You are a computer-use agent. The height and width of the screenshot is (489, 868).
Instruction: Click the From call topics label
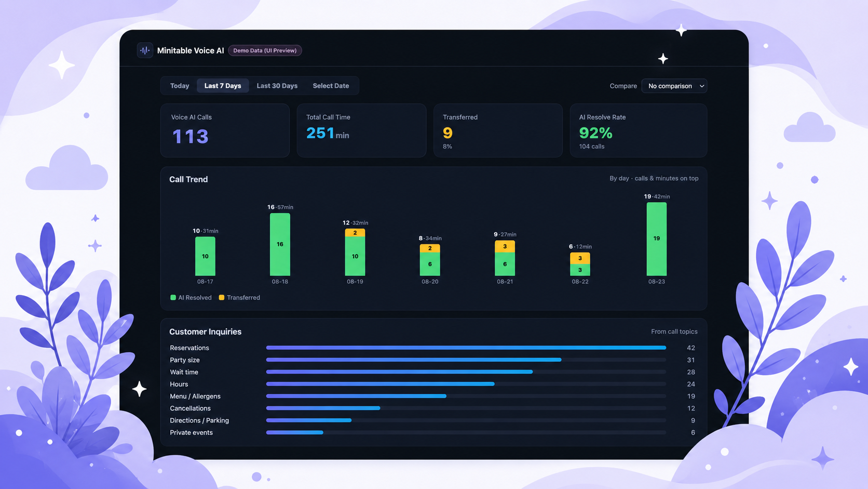(674, 332)
